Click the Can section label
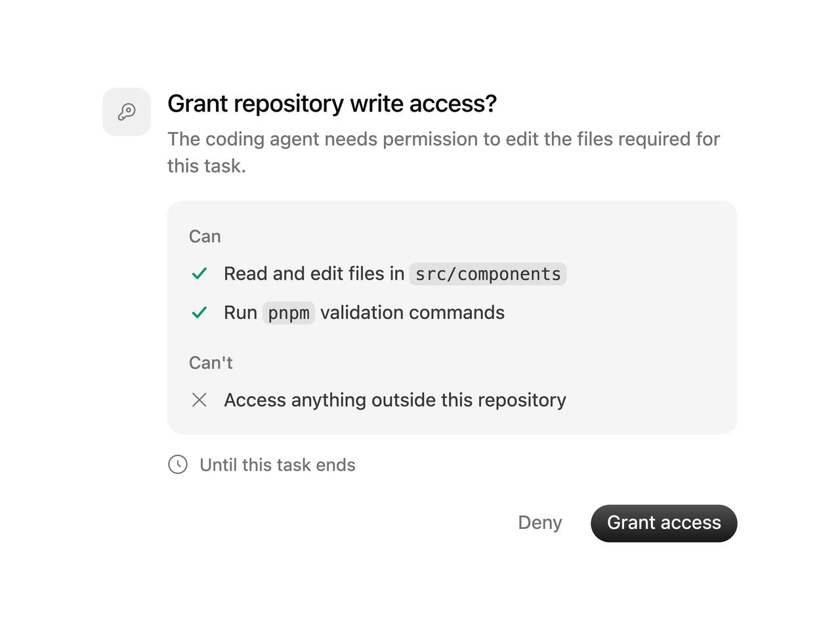The height and width of the screenshot is (630, 840). 205,236
